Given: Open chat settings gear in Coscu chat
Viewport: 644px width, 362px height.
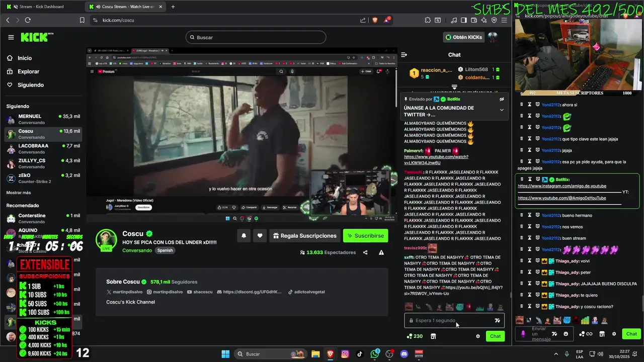Looking at the screenshot, I should [478, 336].
